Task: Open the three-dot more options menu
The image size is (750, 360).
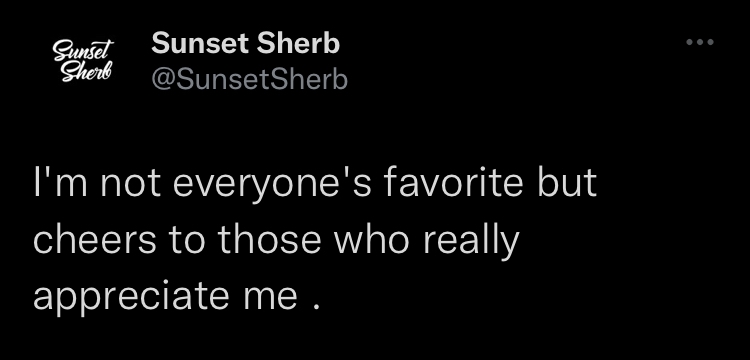Action: pyautogui.click(x=700, y=42)
